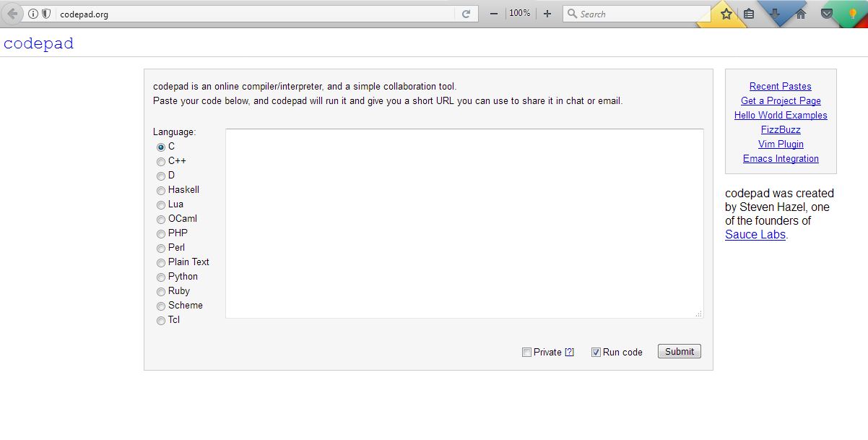868x440 pixels.
Task: Select the Python radio button
Action: (x=161, y=277)
